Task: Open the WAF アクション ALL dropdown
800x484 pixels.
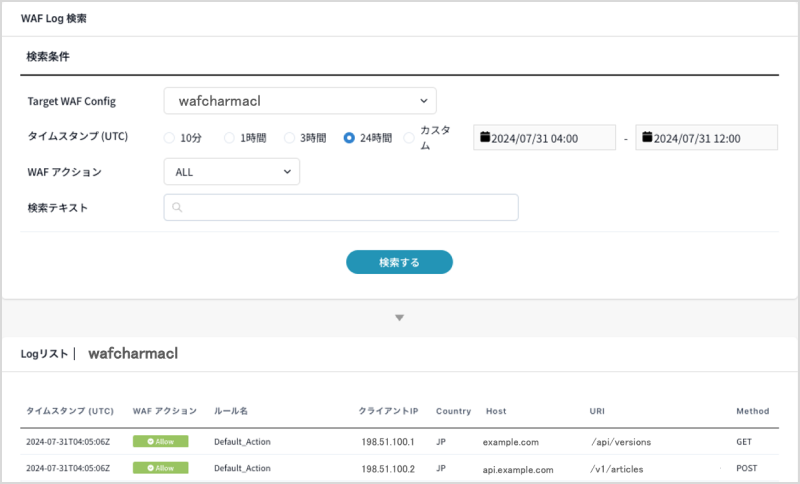Action: [x=232, y=172]
